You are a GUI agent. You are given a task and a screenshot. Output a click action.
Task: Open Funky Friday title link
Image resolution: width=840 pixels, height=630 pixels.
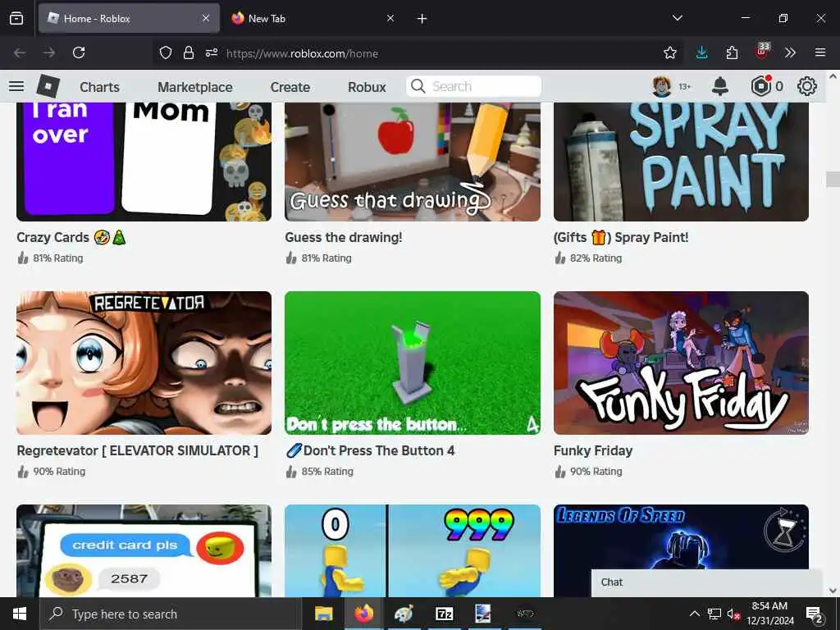click(593, 450)
